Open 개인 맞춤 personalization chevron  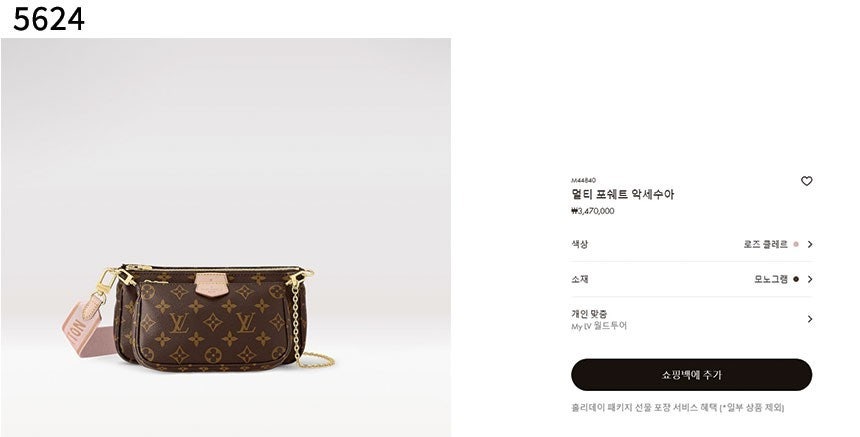(810, 319)
